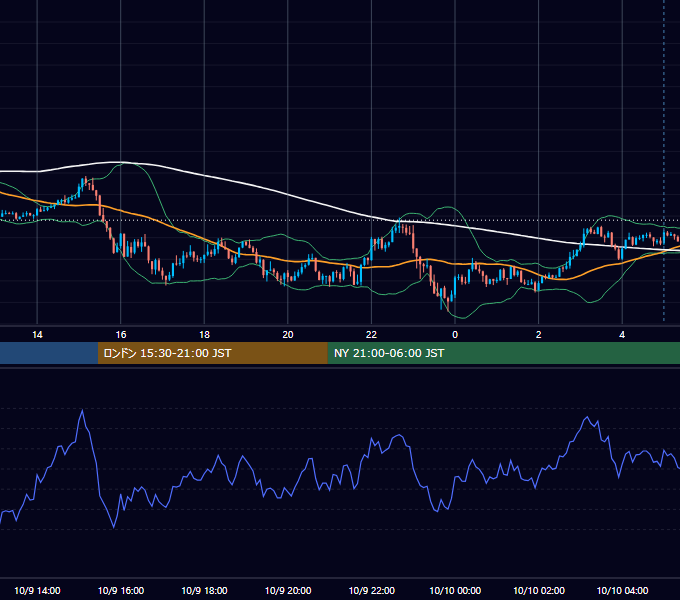
Task: Click the 0 hour axis label
Action: [455, 335]
